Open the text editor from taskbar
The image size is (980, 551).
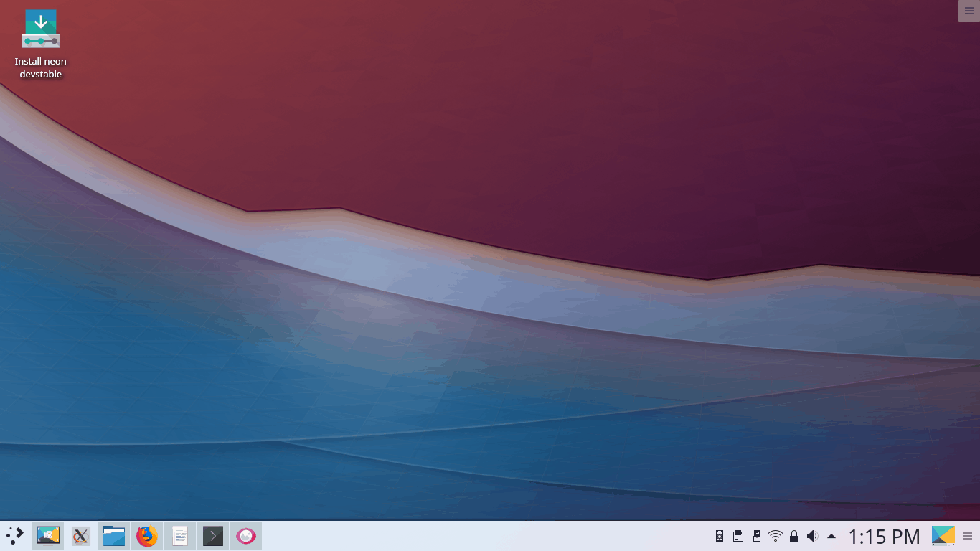click(180, 536)
